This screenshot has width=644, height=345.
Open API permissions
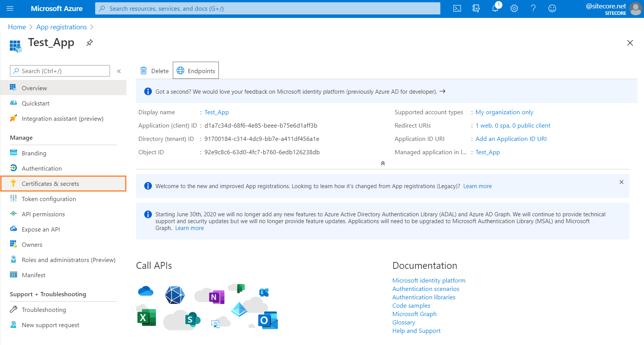(63, 214)
